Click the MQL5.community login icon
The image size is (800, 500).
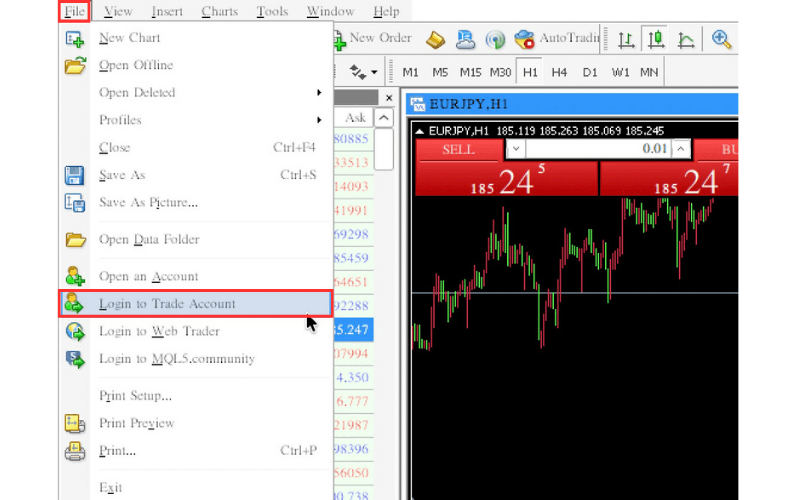coord(76,359)
